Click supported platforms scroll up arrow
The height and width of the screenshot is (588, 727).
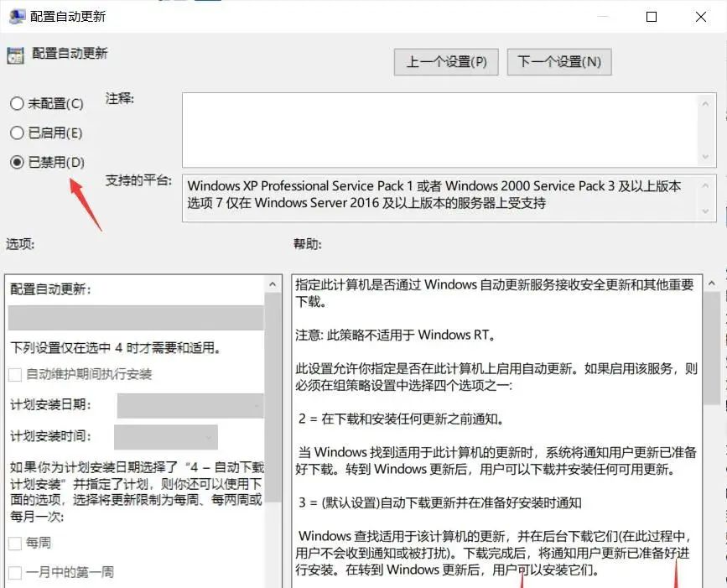705,186
